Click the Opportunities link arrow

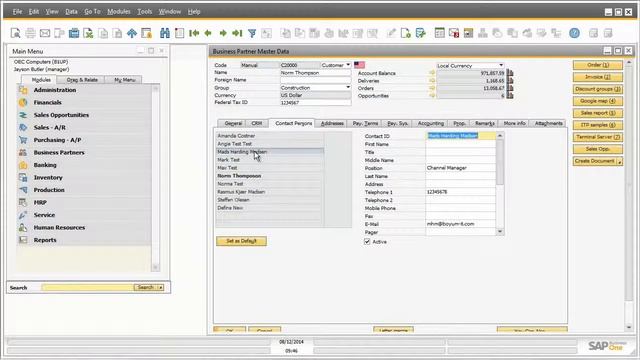click(x=431, y=96)
